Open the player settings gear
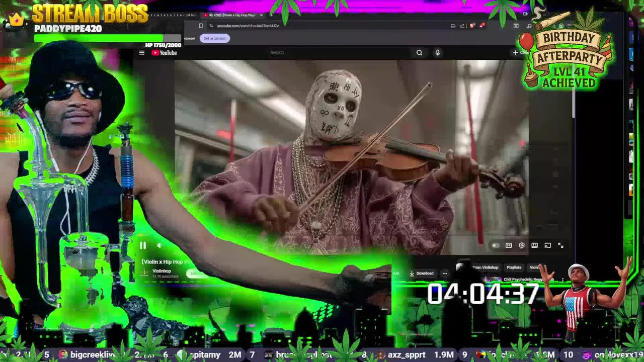Viewport: 644px width, 362px height. click(x=522, y=245)
